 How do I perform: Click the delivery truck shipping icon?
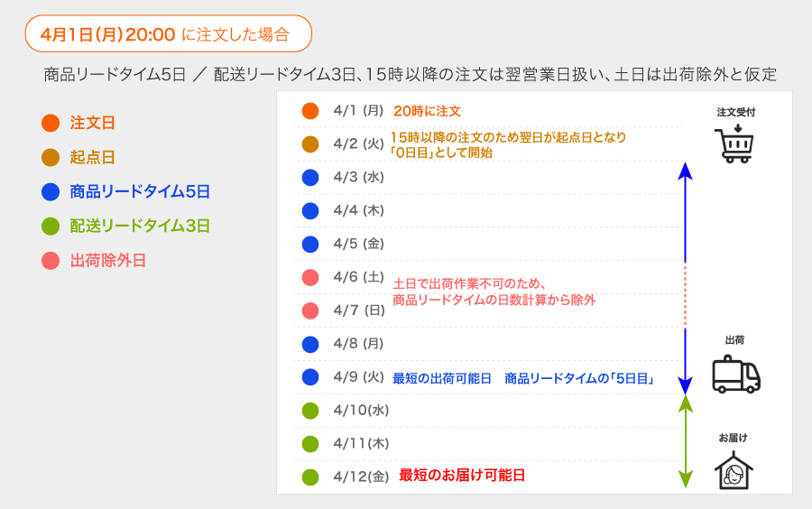coord(736,375)
